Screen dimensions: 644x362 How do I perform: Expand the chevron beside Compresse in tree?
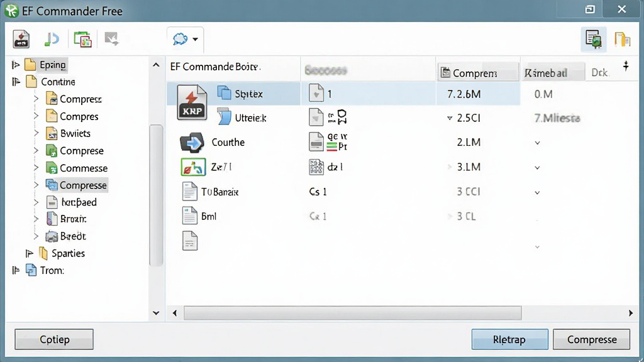point(36,185)
